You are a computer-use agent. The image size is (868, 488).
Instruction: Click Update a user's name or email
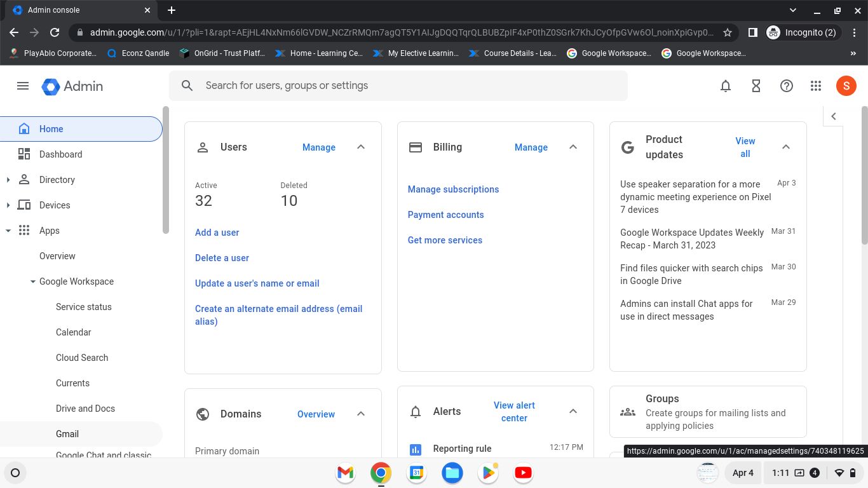pos(257,283)
